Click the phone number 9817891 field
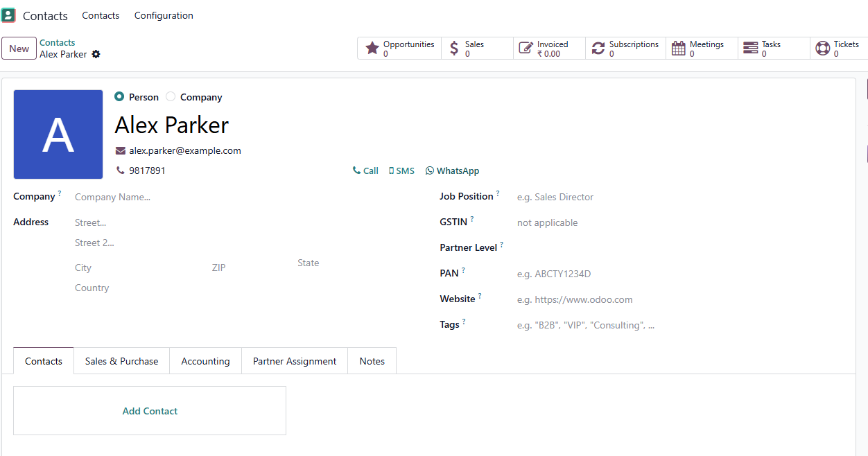Screen dimensions: 868x456 pyautogui.click(x=147, y=170)
